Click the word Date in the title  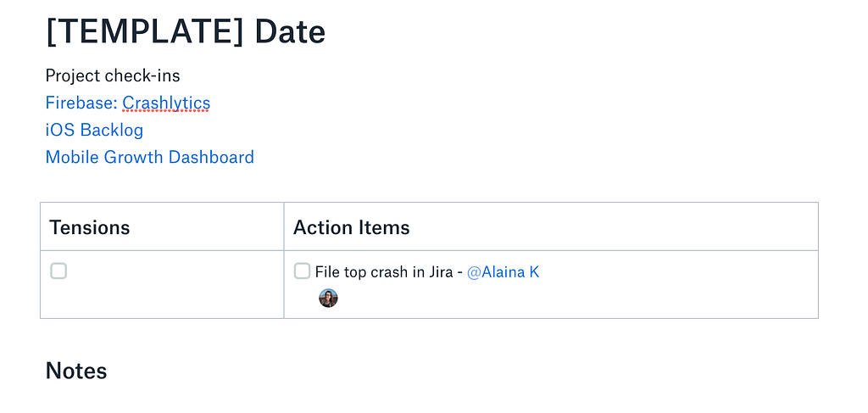tap(290, 31)
